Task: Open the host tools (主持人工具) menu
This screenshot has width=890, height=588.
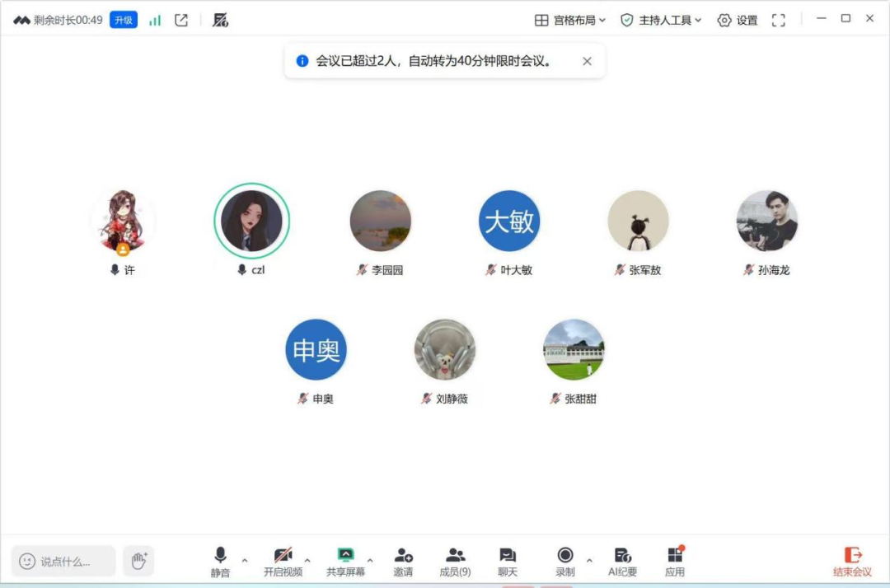Action: (x=661, y=21)
